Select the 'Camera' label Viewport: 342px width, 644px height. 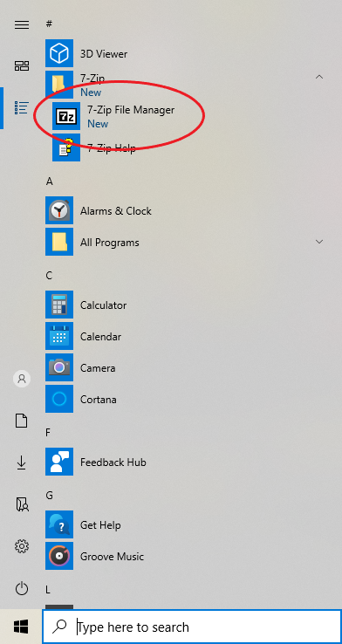(x=98, y=368)
